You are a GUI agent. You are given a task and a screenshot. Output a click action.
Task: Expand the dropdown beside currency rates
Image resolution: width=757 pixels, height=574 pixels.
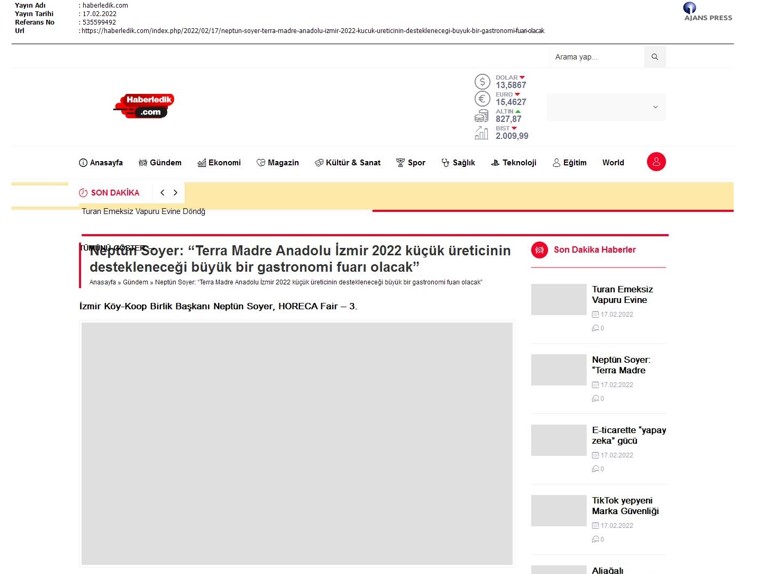pos(606,107)
